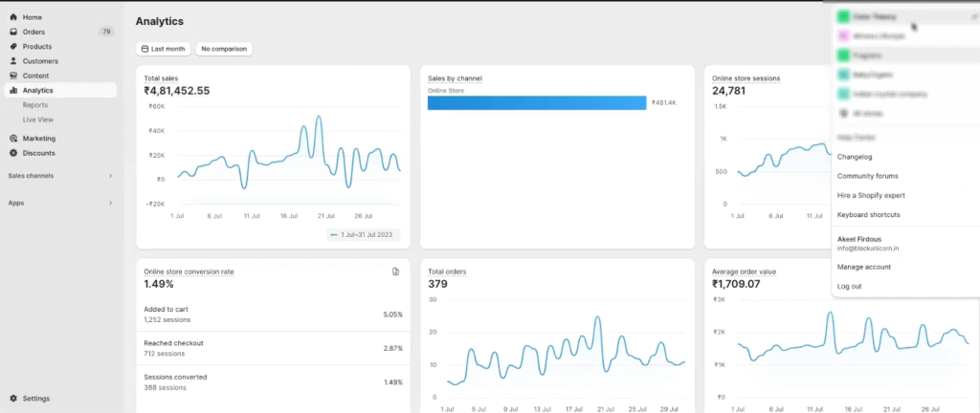
Task: Click the Home icon in the sidebar
Action: (13, 17)
